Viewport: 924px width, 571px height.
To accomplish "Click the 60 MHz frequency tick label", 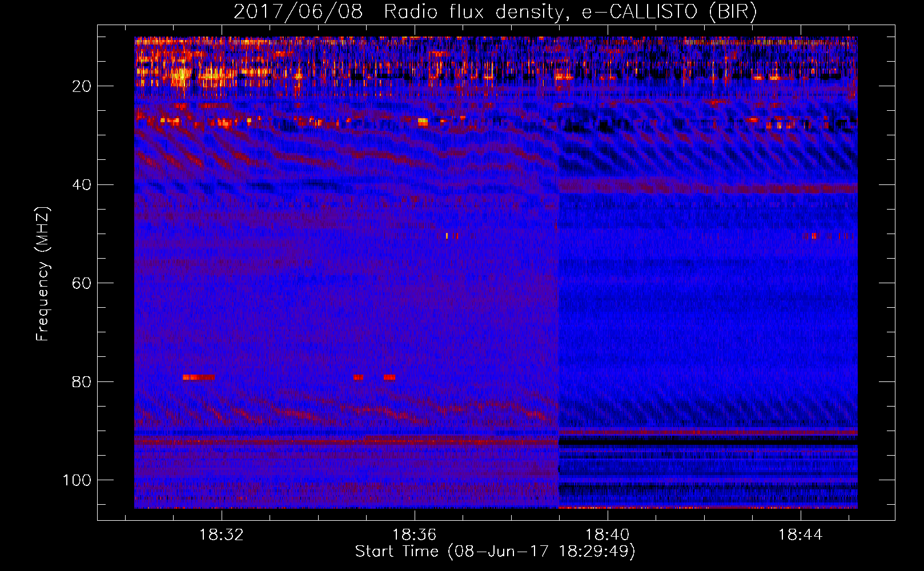I will tap(82, 283).
